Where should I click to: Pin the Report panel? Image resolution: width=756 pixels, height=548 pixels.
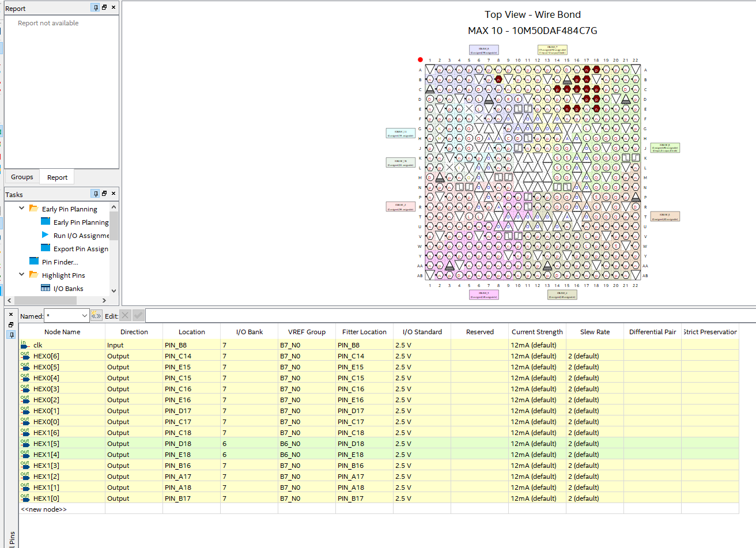point(95,7)
